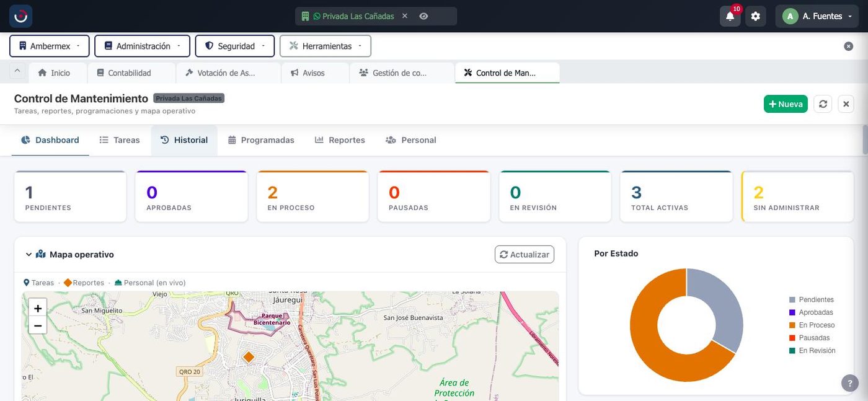Click the orange report diamond marker on map
Image resolution: width=868 pixels, height=401 pixels.
pyautogui.click(x=249, y=357)
